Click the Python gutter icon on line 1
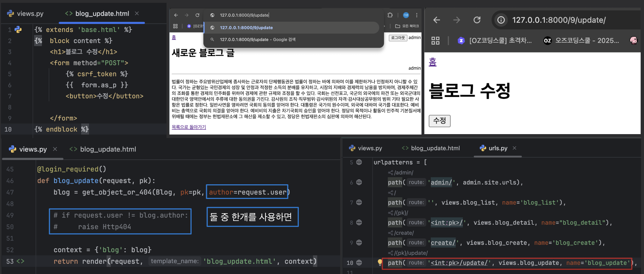Viewport: 644px width, 274px height. (18, 30)
